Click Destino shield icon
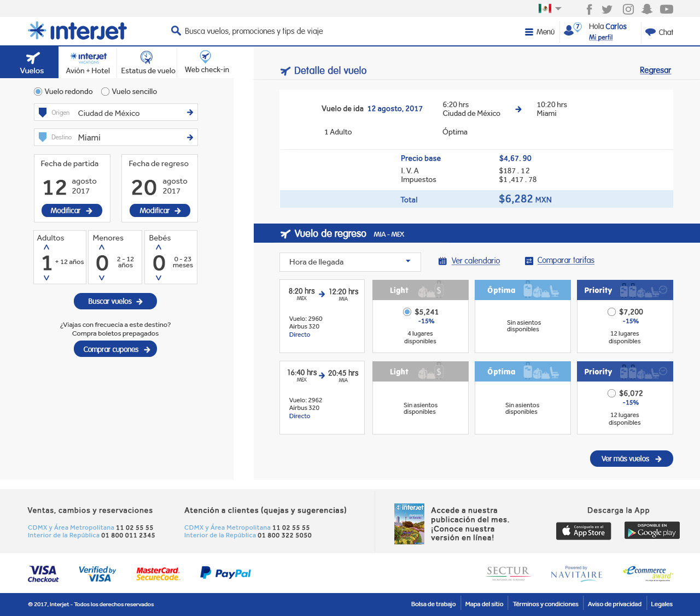 [43, 137]
